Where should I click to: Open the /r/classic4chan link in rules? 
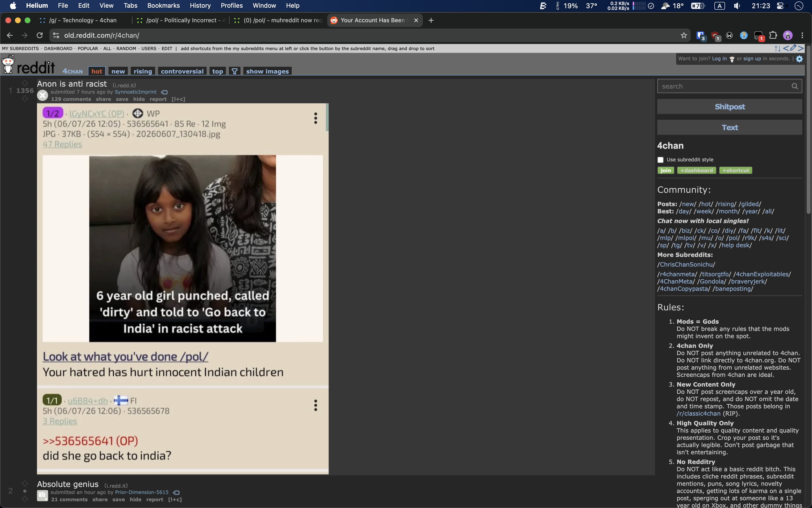(x=698, y=414)
